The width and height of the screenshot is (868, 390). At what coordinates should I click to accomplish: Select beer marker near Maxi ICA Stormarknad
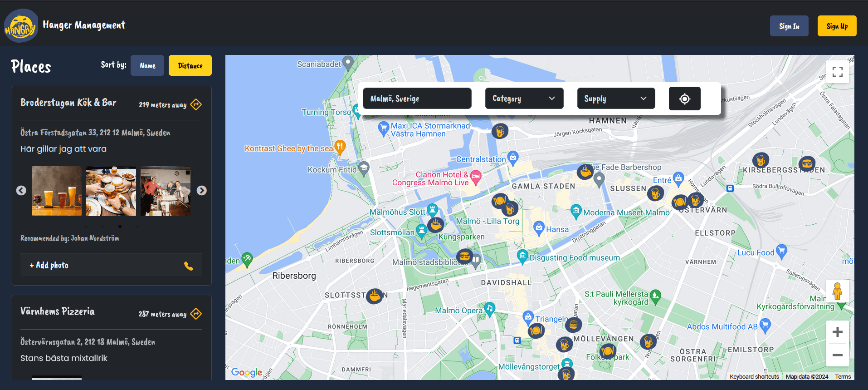(x=500, y=132)
